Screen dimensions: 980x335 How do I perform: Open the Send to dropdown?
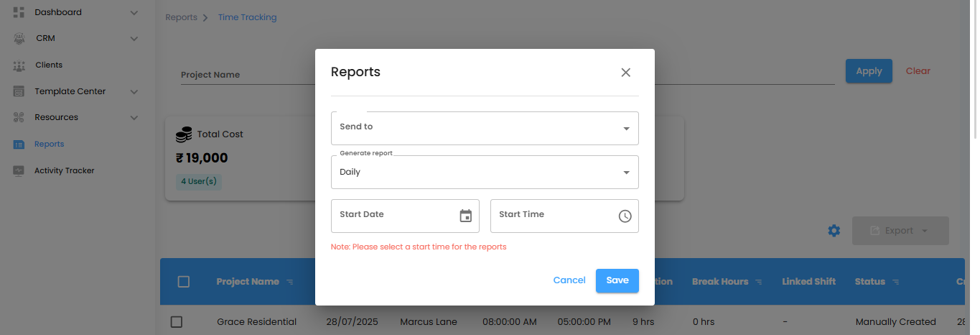coord(485,128)
